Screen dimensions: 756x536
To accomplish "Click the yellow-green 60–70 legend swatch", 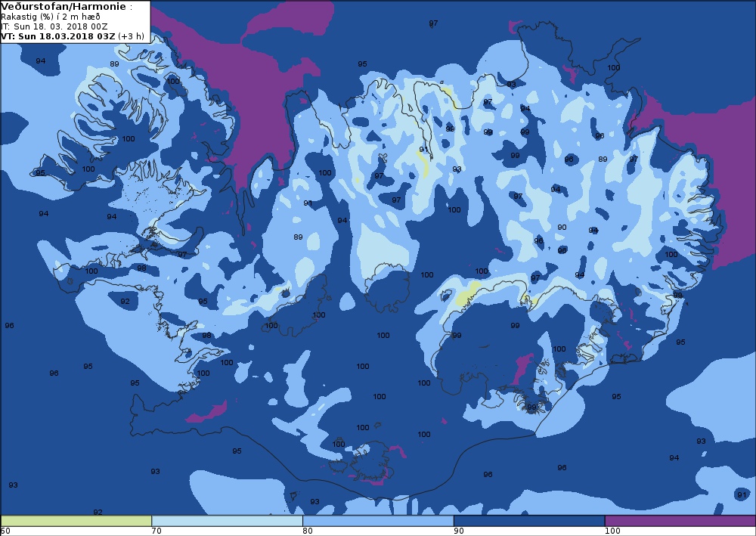I will pyautogui.click(x=76, y=521).
